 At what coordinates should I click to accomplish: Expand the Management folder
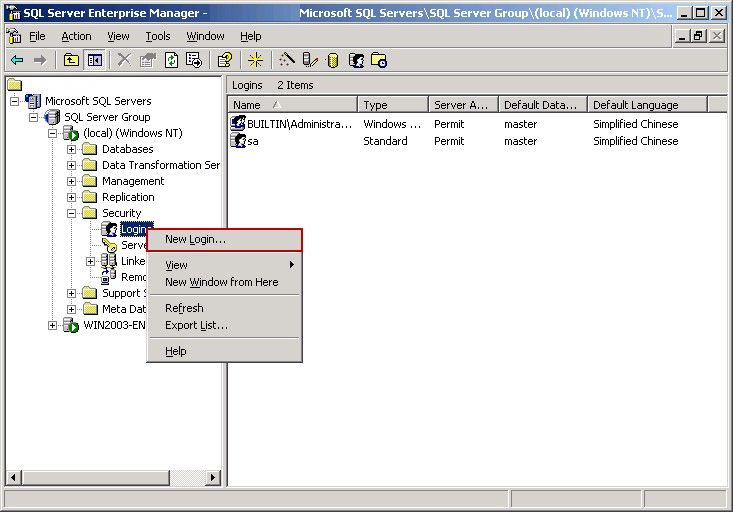click(71, 181)
